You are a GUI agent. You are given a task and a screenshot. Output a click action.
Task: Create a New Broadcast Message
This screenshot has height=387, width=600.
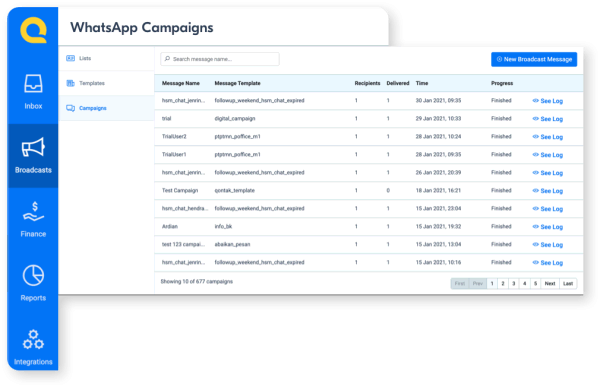tap(534, 59)
